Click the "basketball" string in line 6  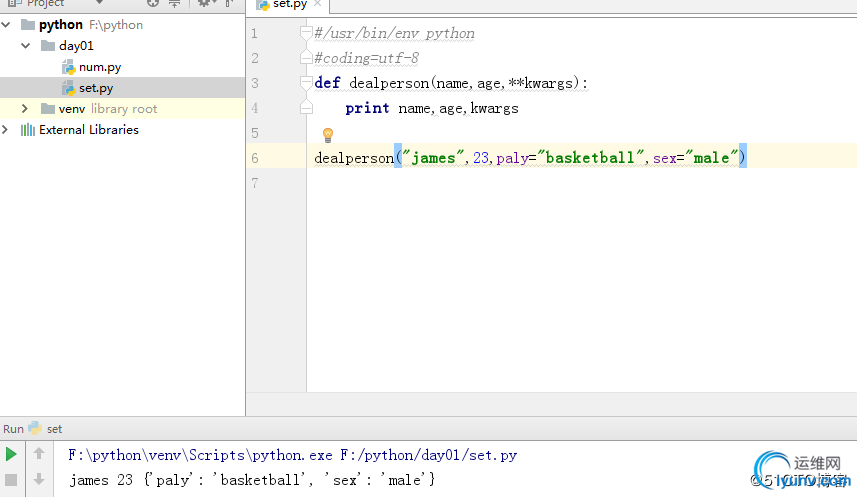coord(591,157)
